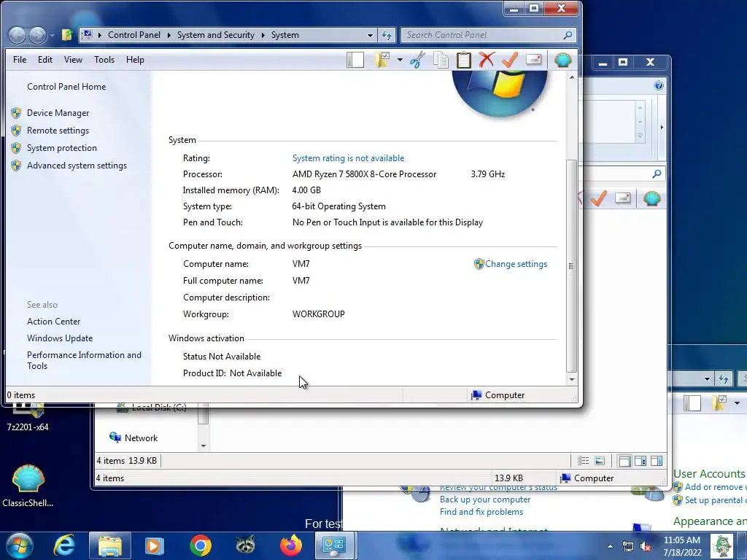Expand the address bar history dropdown
Screen dimensions: 747x560
point(370,35)
